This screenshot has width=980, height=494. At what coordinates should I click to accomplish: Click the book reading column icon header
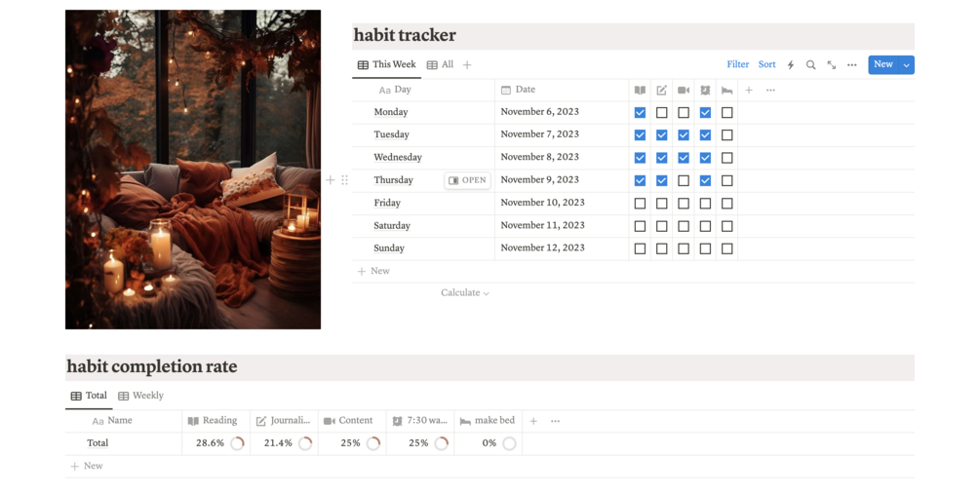click(640, 90)
